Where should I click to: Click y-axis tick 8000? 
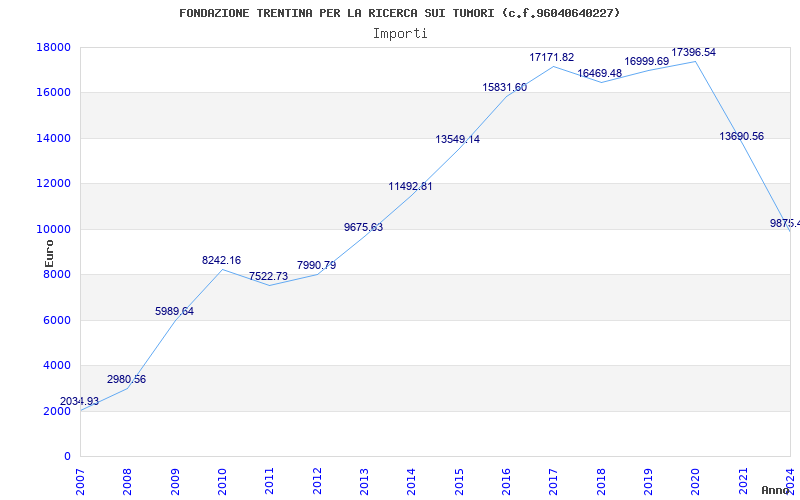pyautogui.click(x=56, y=274)
